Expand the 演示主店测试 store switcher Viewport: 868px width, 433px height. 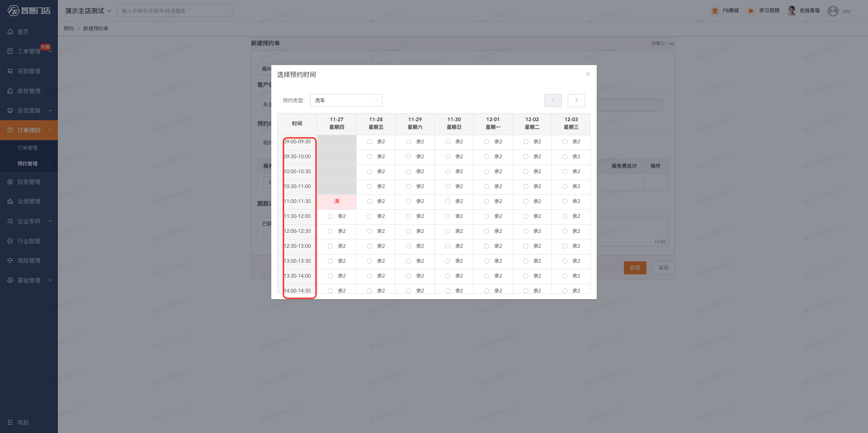coord(88,11)
